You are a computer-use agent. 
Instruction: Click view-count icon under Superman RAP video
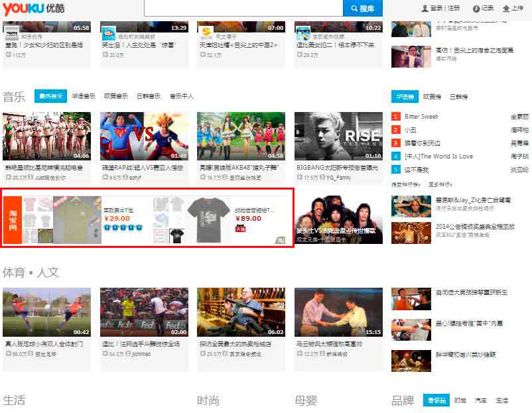[x=105, y=176]
